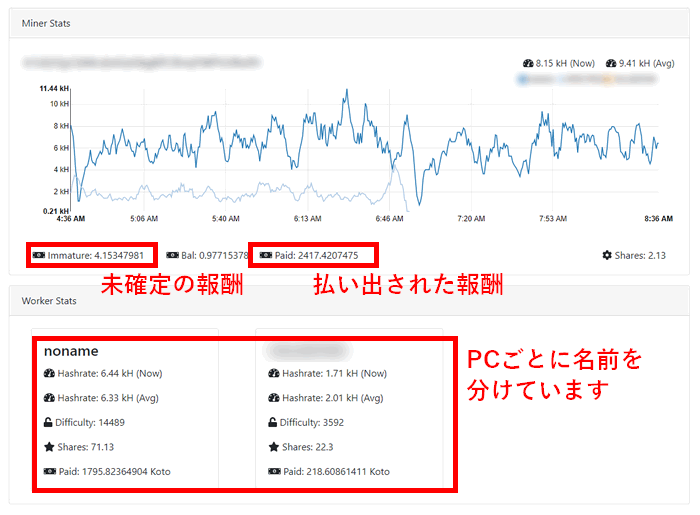The image size is (700, 515).
Task: Click the 4:36 AM axis label
Action: (71, 219)
